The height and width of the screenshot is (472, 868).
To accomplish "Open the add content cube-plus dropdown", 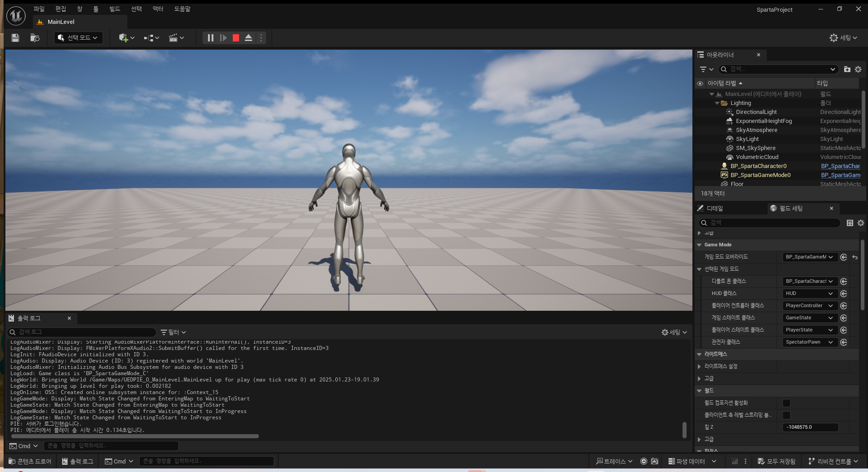I will tap(127, 38).
